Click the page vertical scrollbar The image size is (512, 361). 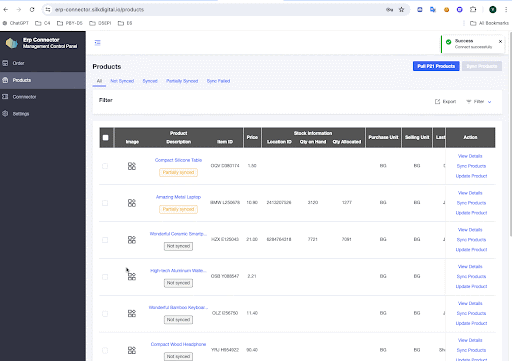coord(510,133)
